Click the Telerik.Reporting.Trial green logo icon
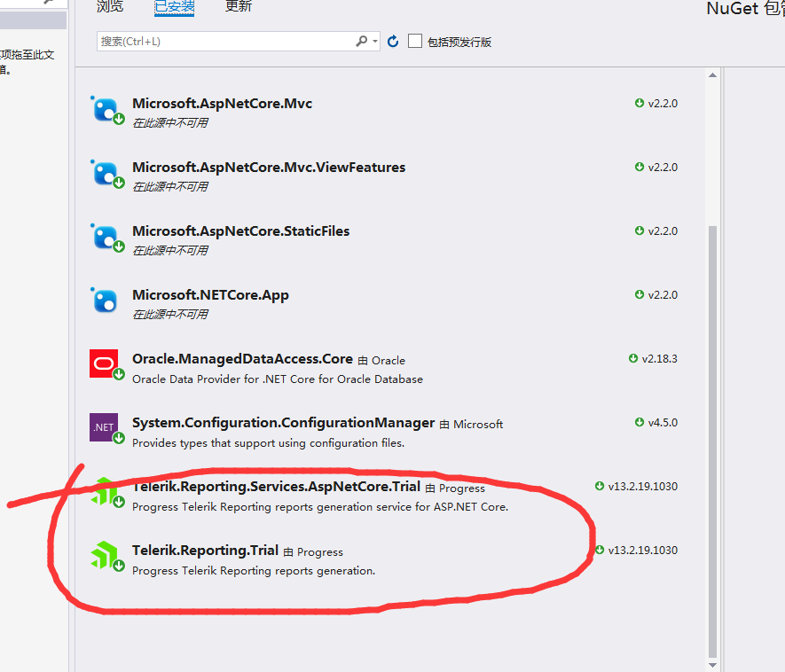This screenshot has height=672, width=785. point(106,556)
